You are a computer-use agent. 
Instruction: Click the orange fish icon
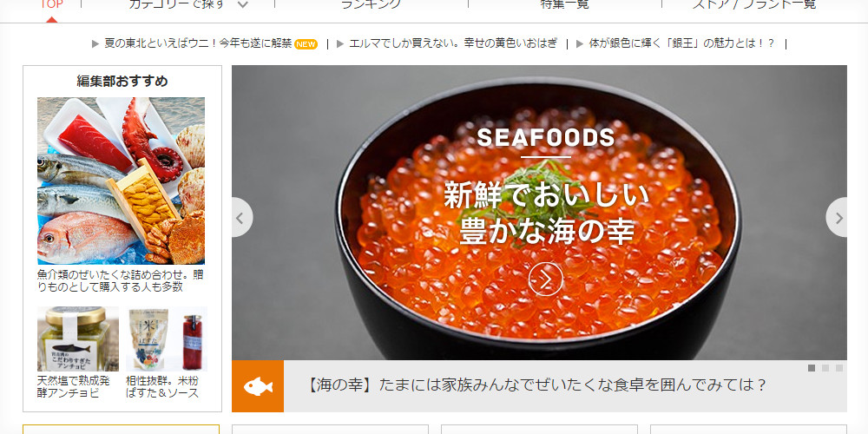[258, 386]
